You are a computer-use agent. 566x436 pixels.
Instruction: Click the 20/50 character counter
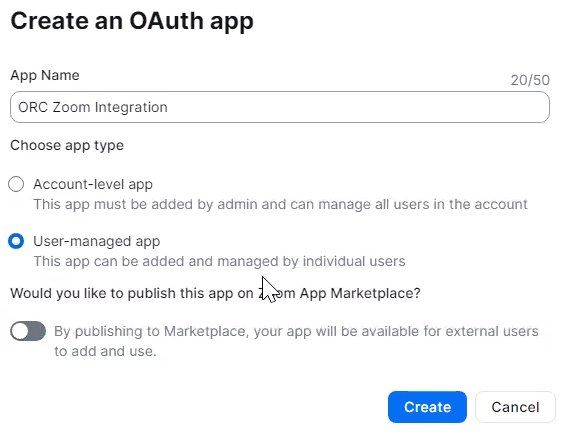[530, 80]
